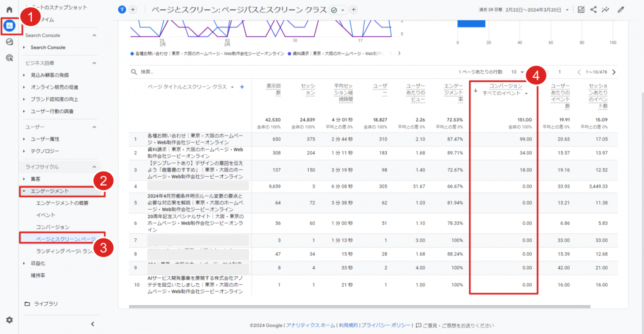644x334 pixels.
Task: Open the Reports bar-chart icon in left rail
Action: pos(9,26)
